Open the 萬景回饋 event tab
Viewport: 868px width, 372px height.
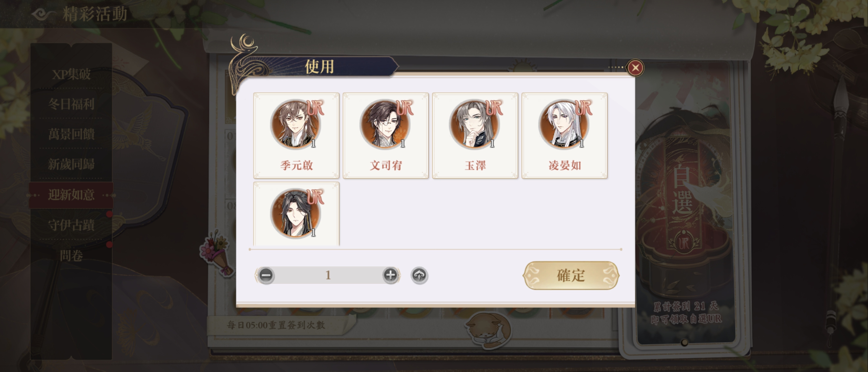pos(71,134)
